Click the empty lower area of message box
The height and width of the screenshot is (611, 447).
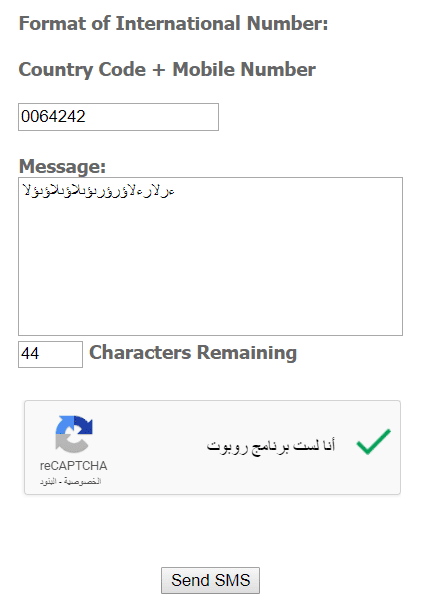click(x=210, y=281)
